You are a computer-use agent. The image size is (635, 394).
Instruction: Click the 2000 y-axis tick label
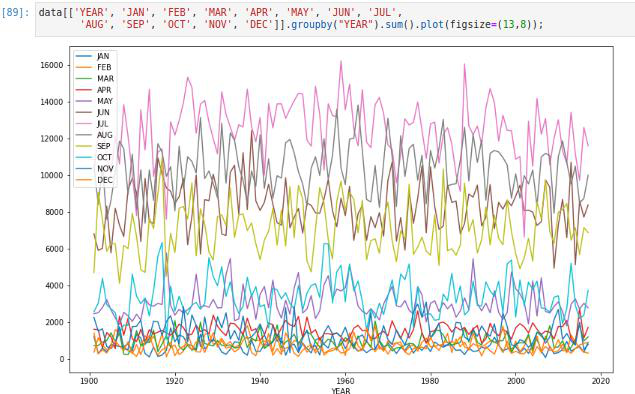click(54, 322)
